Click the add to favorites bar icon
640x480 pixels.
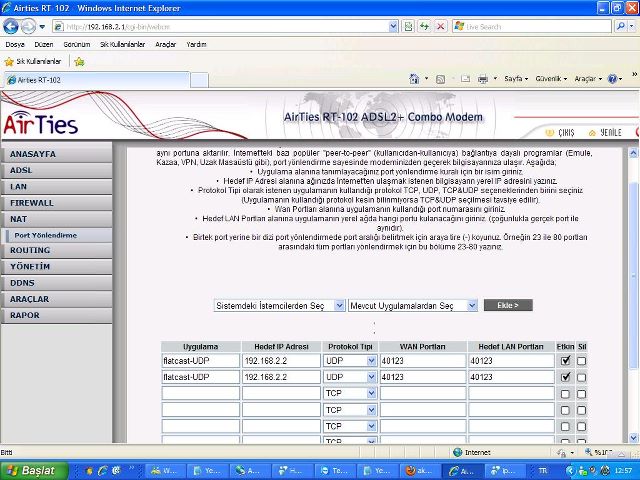(x=79, y=62)
